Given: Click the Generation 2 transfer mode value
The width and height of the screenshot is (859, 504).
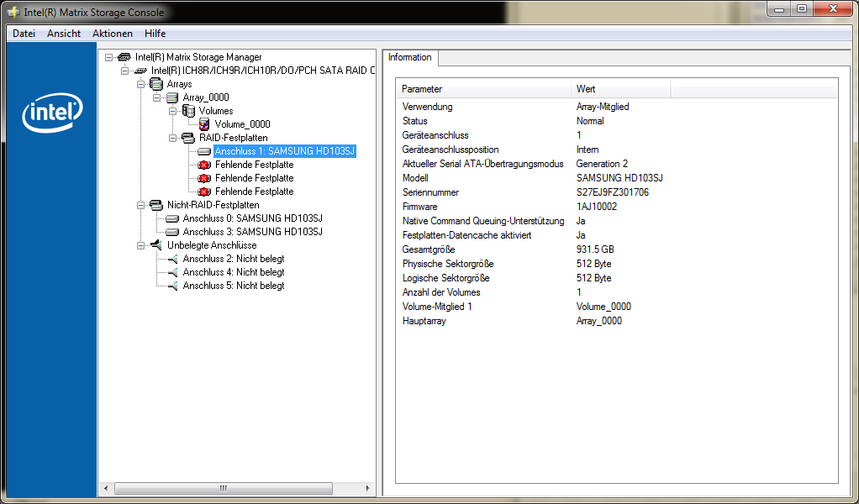Looking at the screenshot, I should 602,164.
